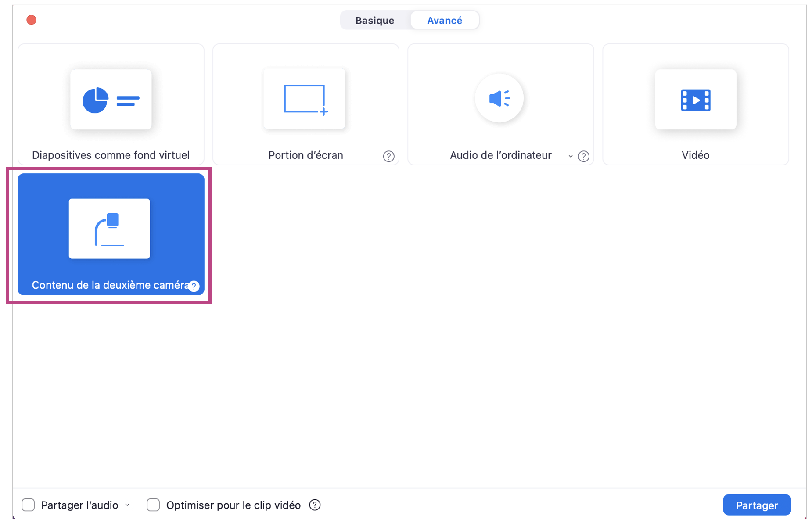Select the second camera document icon
This screenshot has width=812, height=523.
tap(109, 229)
